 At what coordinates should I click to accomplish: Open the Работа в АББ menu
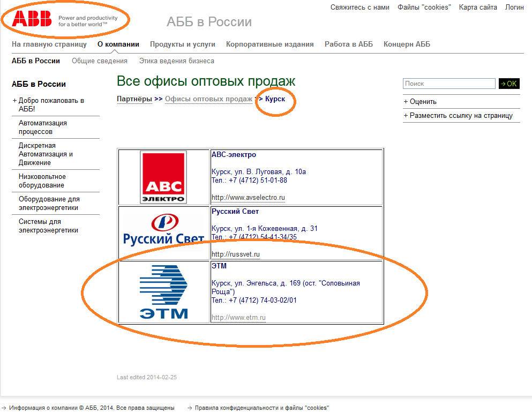348,44
